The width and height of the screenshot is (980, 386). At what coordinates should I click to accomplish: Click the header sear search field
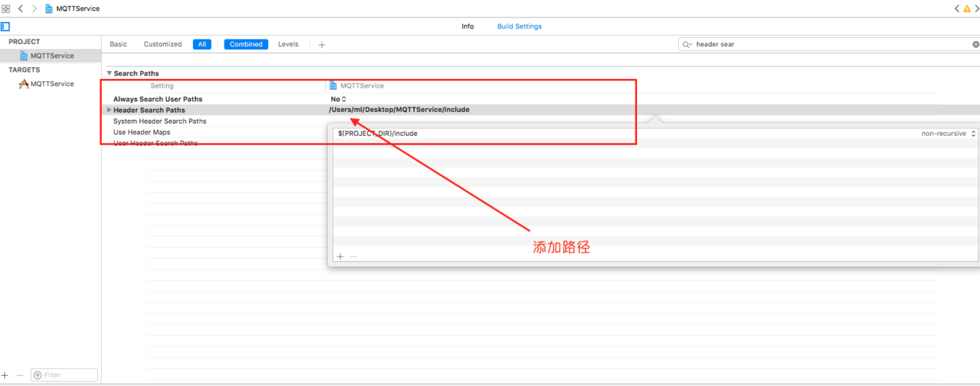[x=830, y=44]
